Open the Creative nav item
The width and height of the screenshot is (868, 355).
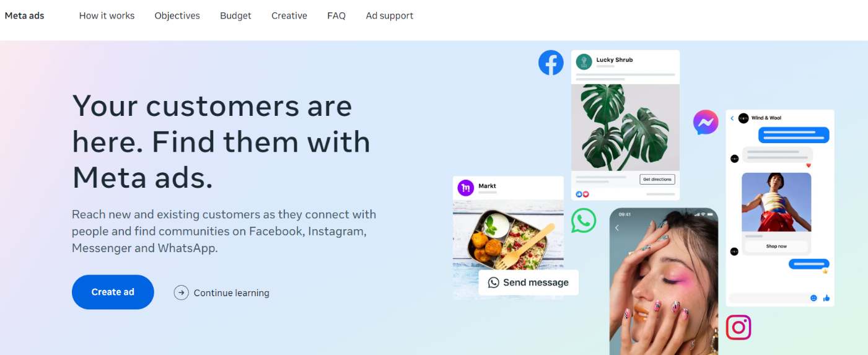click(x=289, y=15)
